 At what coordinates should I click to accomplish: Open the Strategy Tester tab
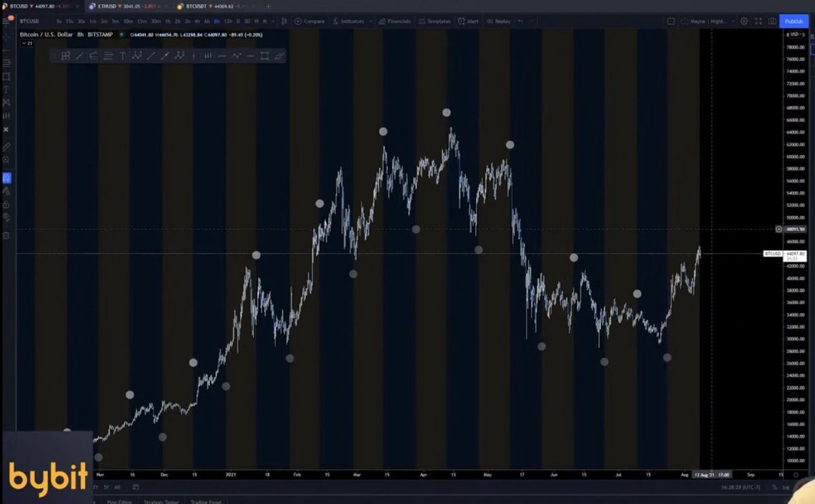coord(161,501)
